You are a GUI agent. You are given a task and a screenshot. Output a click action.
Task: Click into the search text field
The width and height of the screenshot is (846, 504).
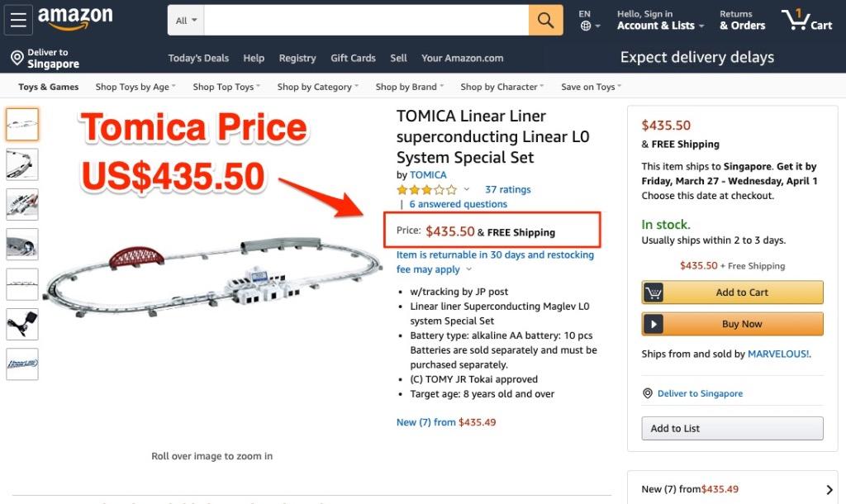pyautogui.click(x=366, y=20)
